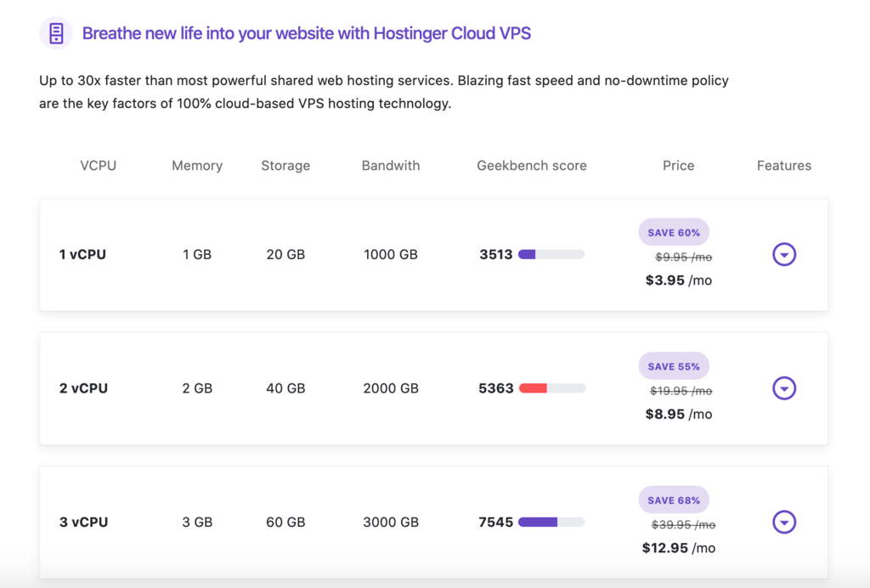Click the Price column header
870x588 pixels.
coord(678,166)
